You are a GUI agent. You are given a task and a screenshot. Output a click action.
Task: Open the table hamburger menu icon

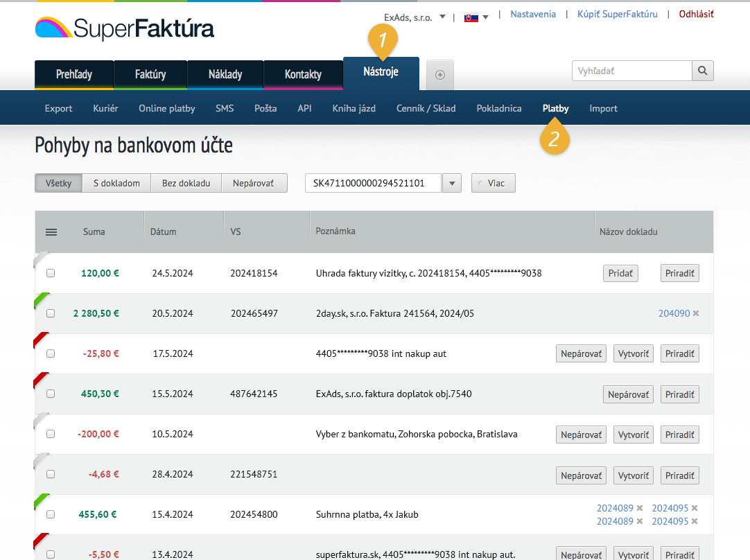pos(51,232)
